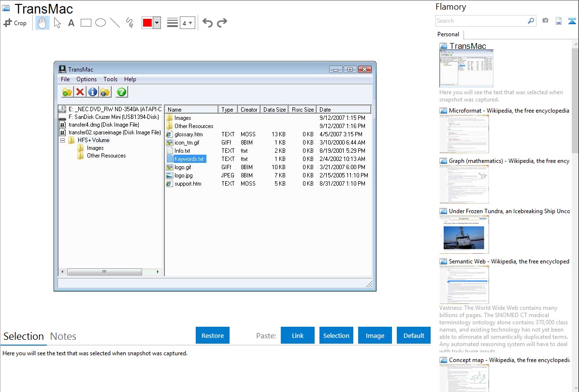Open the Tools menu in TransMac
This screenshot has width=579, height=392.
click(x=110, y=79)
